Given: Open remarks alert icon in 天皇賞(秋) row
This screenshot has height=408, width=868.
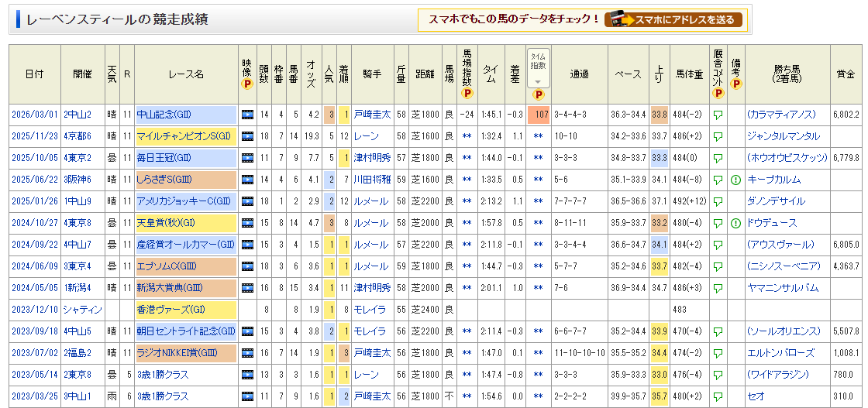Looking at the screenshot, I should click(x=735, y=223).
